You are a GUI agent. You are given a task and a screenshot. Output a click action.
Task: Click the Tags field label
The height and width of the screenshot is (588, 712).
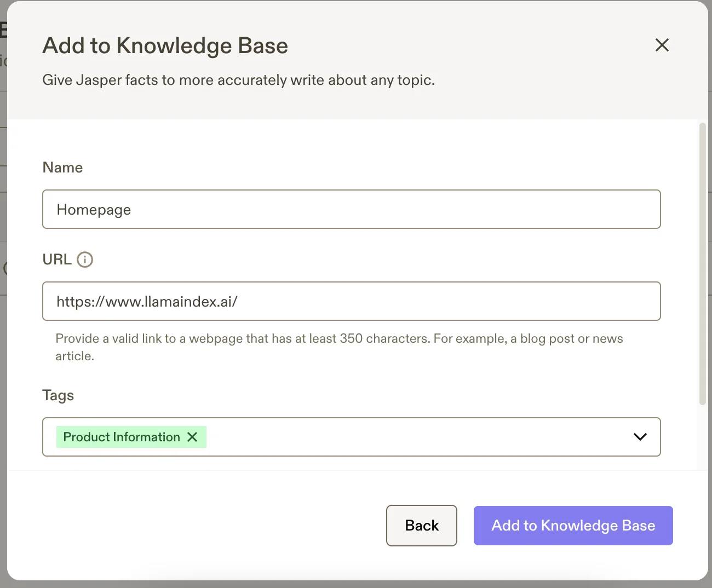click(58, 395)
